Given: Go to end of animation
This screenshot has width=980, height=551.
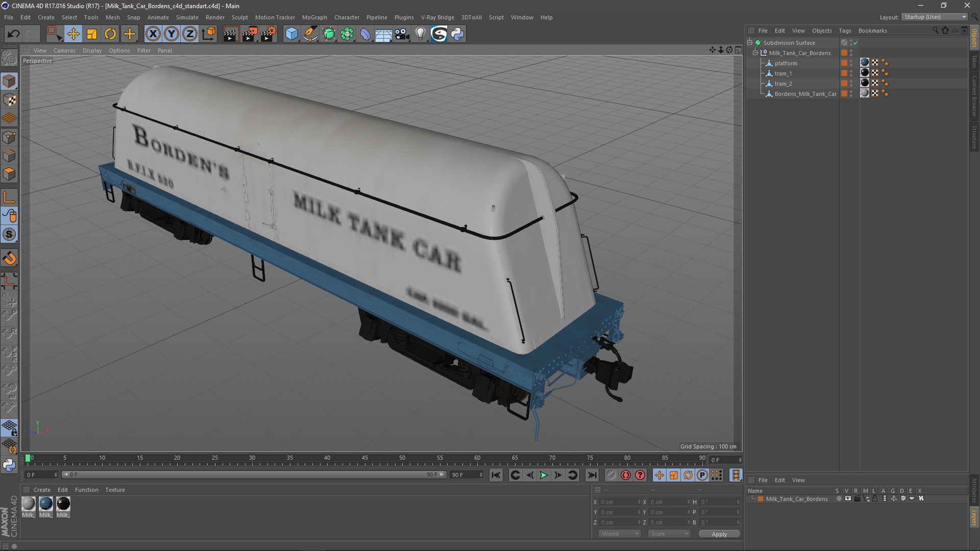Looking at the screenshot, I should click(x=592, y=475).
